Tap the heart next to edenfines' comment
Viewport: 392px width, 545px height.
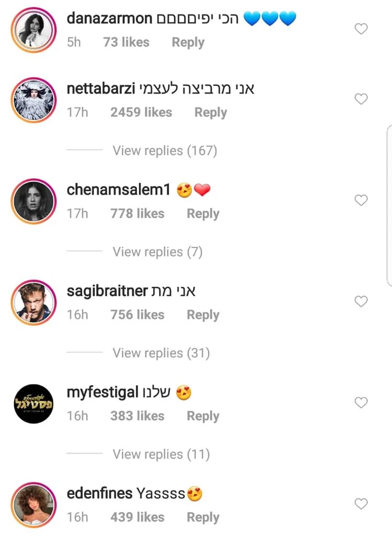tap(361, 504)
